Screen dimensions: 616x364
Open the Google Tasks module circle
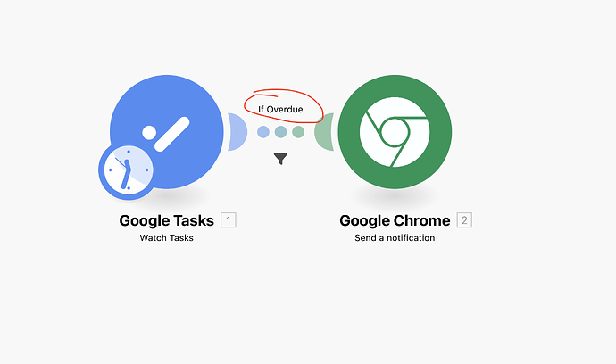click(x=167, y=132)
